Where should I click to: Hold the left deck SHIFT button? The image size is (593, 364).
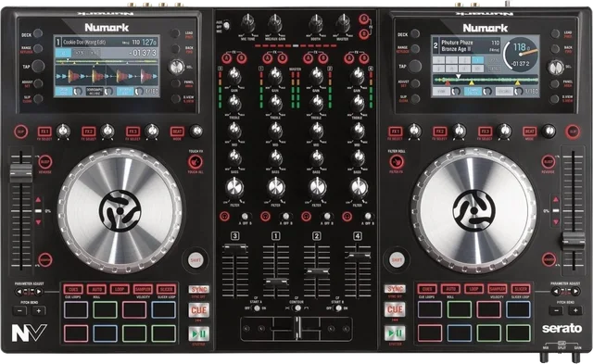196,260
